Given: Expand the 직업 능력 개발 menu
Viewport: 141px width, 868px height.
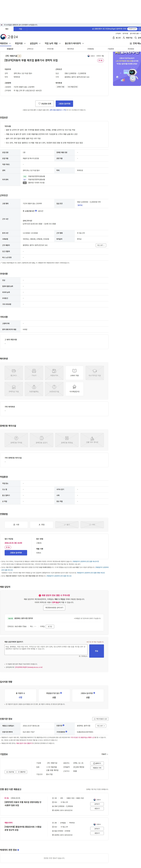Looking at the screenshot, I should tap(53, 44).
